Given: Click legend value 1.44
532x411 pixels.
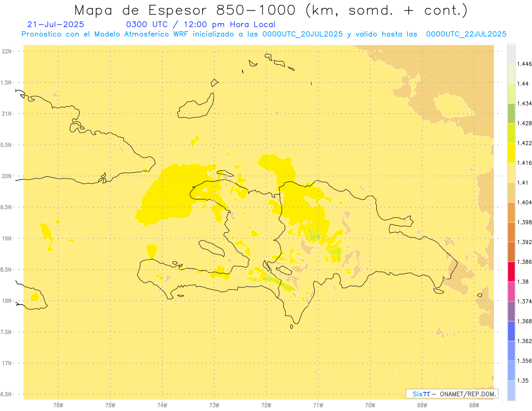Looking at the screenshot, I should tap(522, 83).
